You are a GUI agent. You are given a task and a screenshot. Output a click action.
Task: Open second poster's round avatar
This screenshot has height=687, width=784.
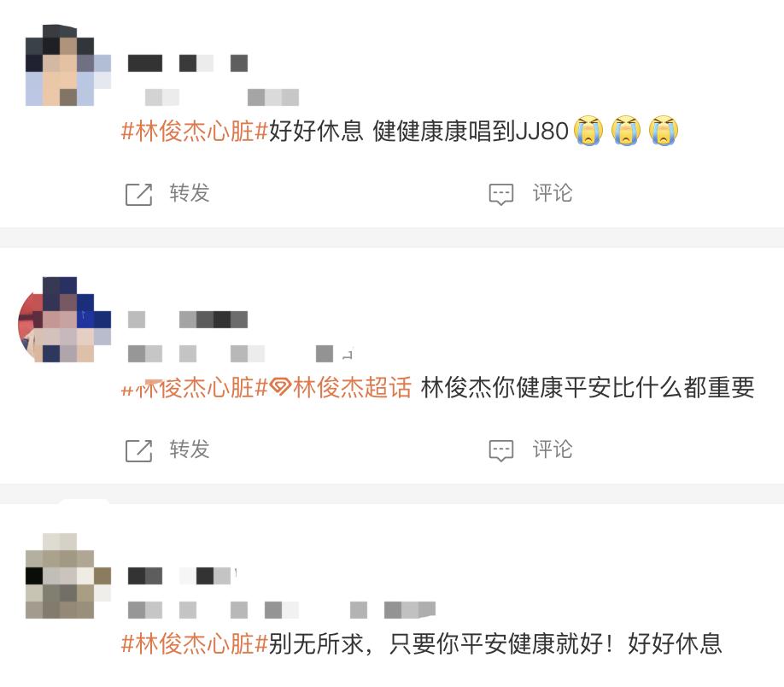64,320
